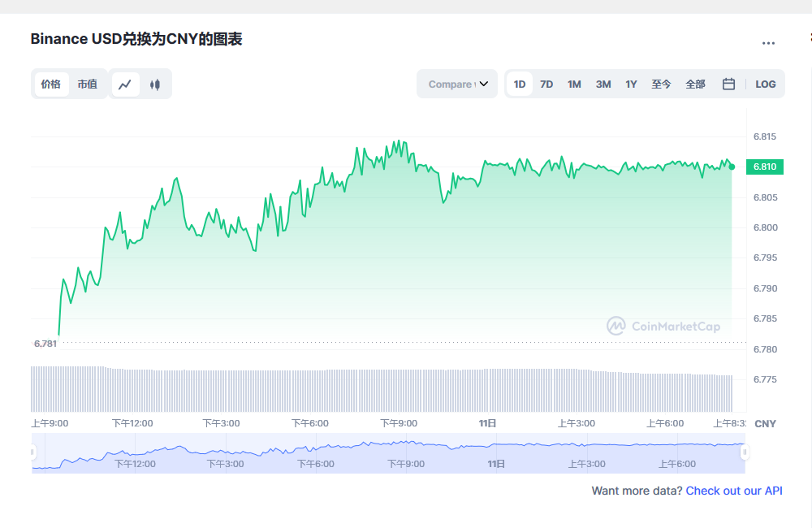Click 上午6:00 inside the range navigator
The height and width of the screenshot is (528, 812).
[x=677, y=464]
